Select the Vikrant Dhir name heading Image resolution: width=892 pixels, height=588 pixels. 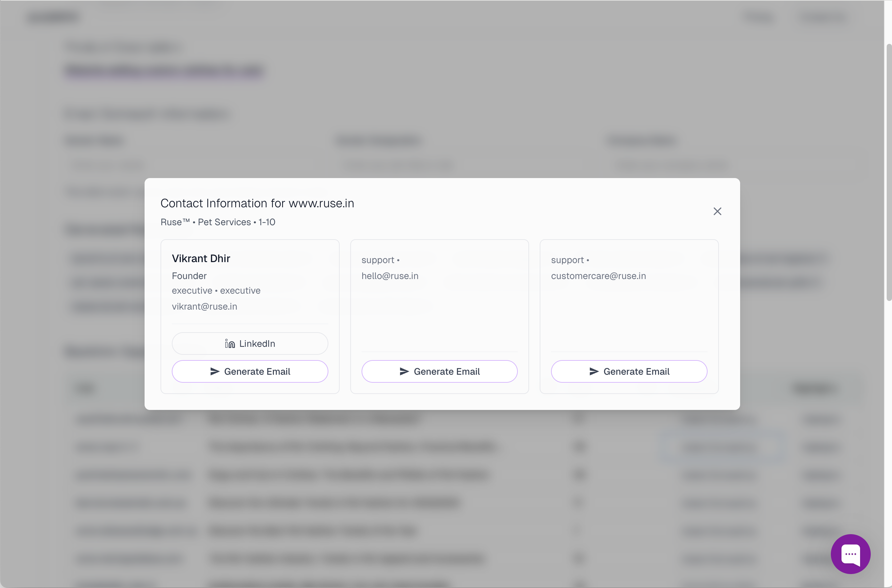[x=201, y=258]
